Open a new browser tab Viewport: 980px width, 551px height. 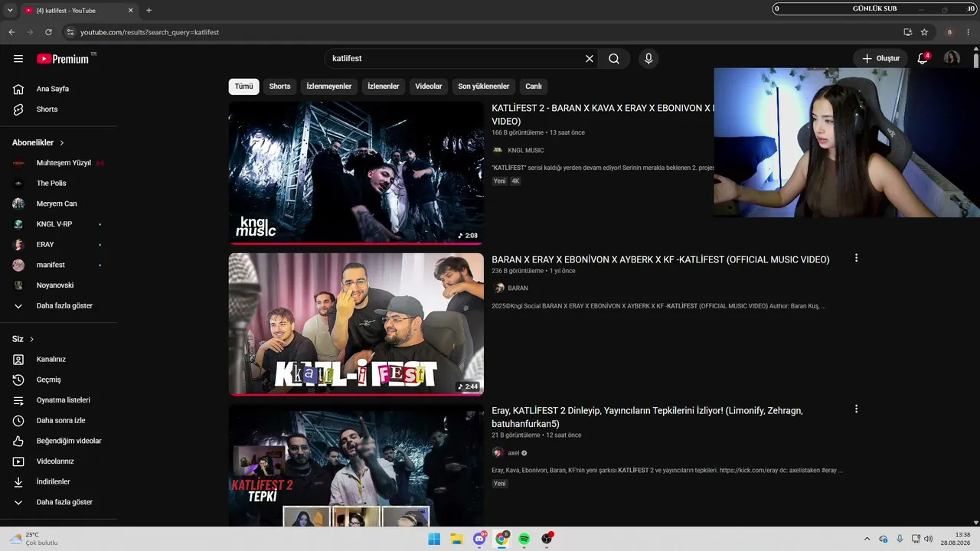149,11
